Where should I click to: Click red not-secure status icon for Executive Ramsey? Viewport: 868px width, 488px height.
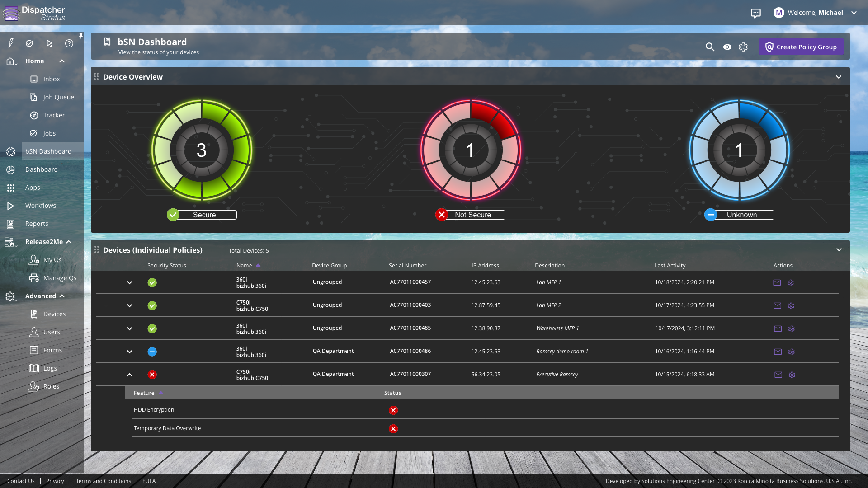[x=152, y=375]
